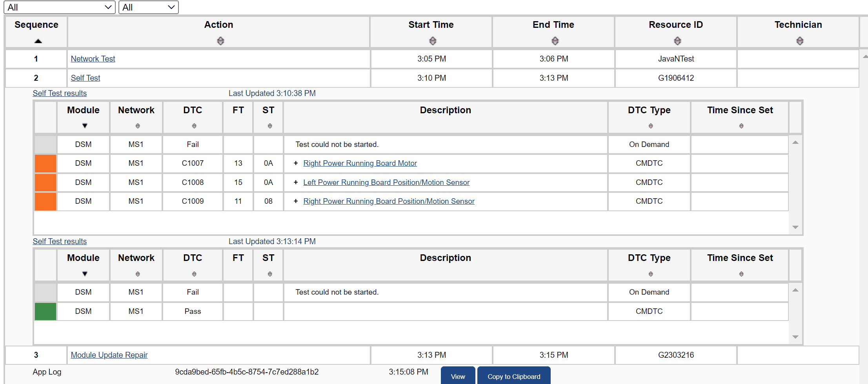Screen dimensions: 868x384
Task: Sort by Resource ID using its icon
Action: pyautogui.click(x=677, y=41)
